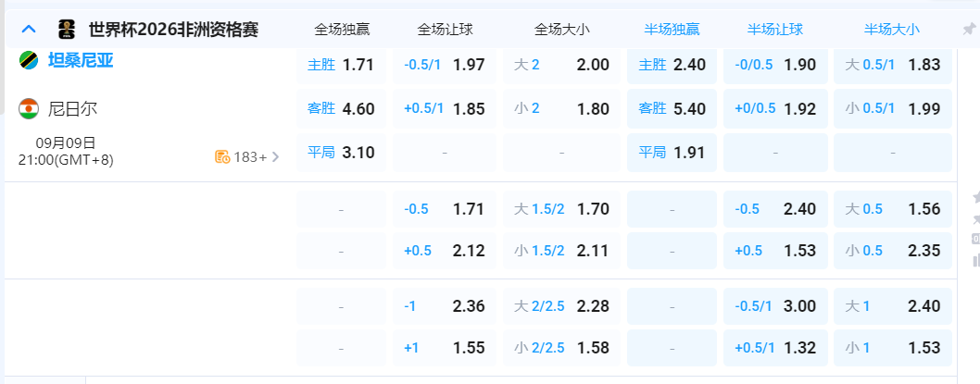Open the 尼日尔 team link

(x=72, y=108)
